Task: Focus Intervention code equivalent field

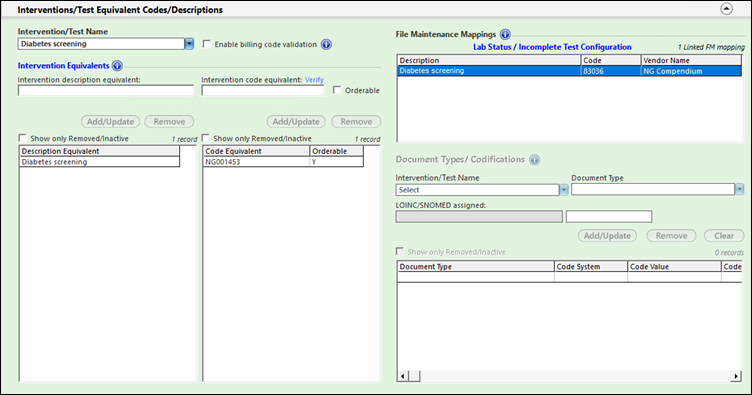Action: point(263,91)
